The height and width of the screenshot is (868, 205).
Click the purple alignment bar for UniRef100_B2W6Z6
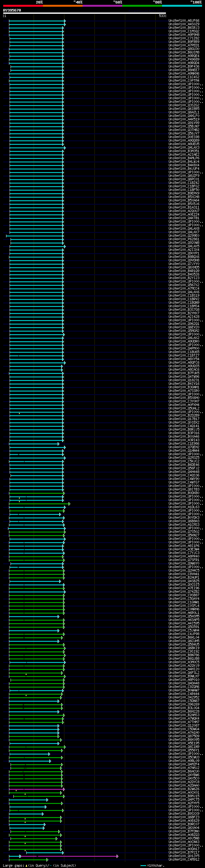click(x=37, y=789)
